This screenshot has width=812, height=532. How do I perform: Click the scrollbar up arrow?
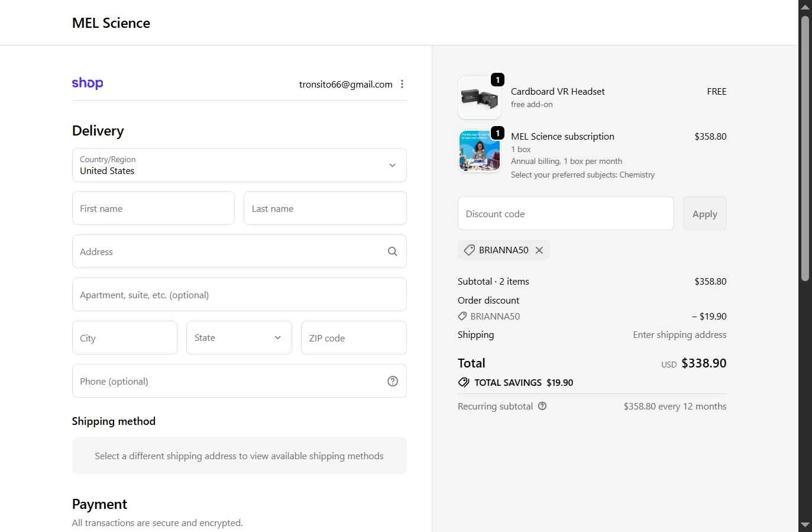click(805, 7)
